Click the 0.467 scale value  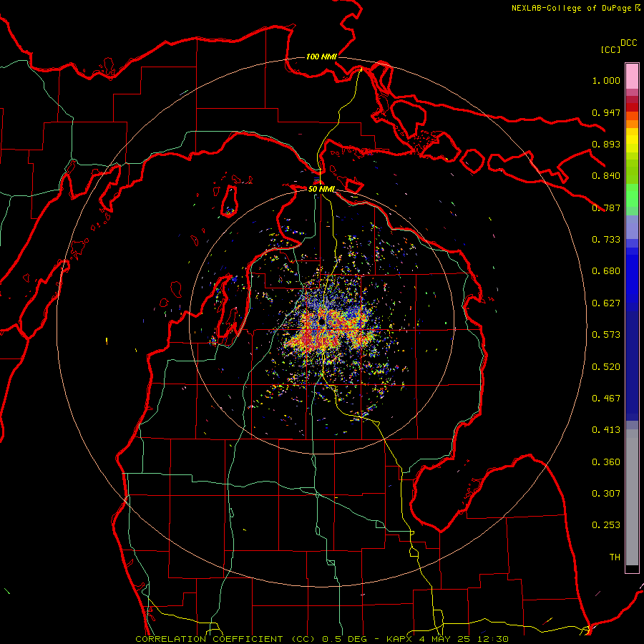(x=606, y=399)
